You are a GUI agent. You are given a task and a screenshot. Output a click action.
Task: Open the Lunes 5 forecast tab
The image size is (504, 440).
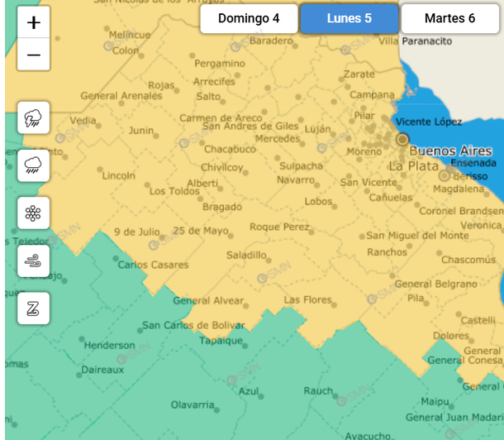349,18
